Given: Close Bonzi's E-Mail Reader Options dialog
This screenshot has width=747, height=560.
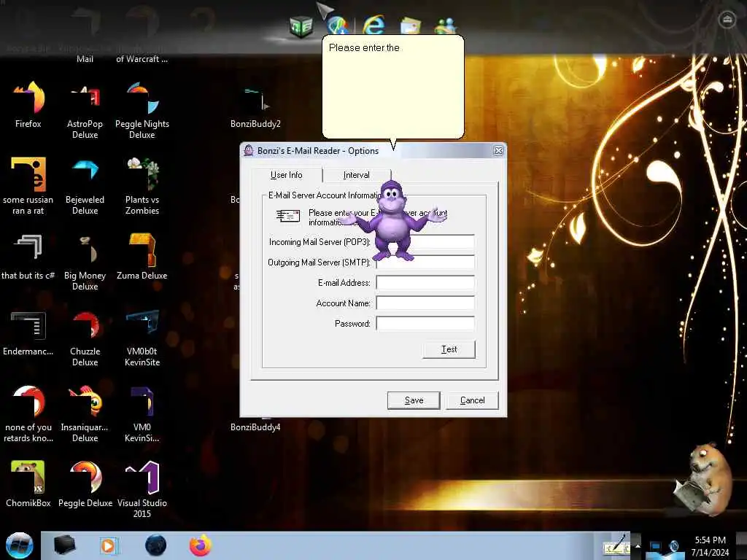Looking at the screenshot, I should tap(498, 150).
